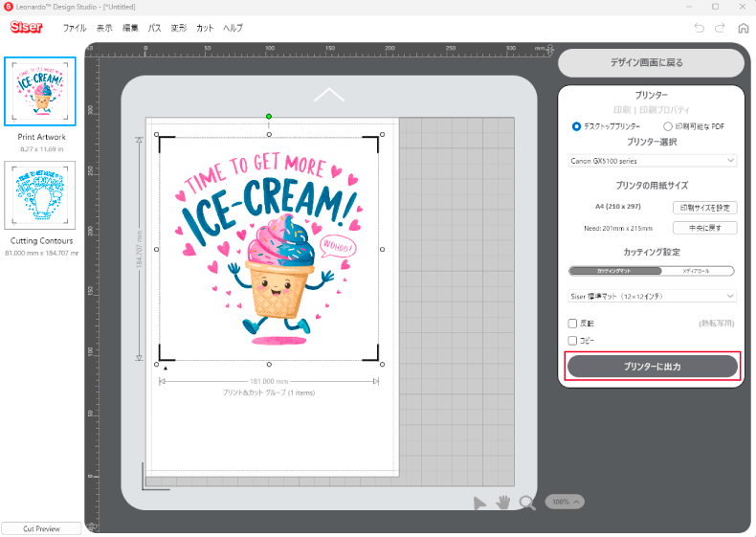Click the 中央に戻す button

[x=705, y=228]
